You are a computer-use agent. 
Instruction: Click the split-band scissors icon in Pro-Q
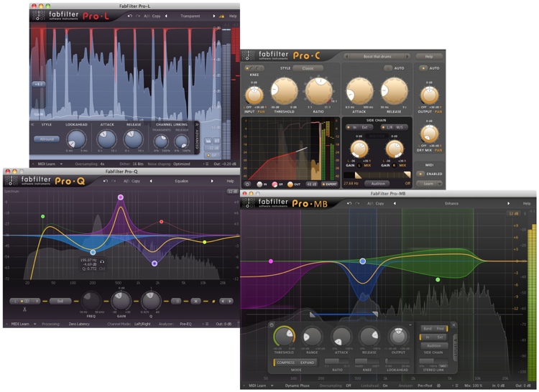24,309
